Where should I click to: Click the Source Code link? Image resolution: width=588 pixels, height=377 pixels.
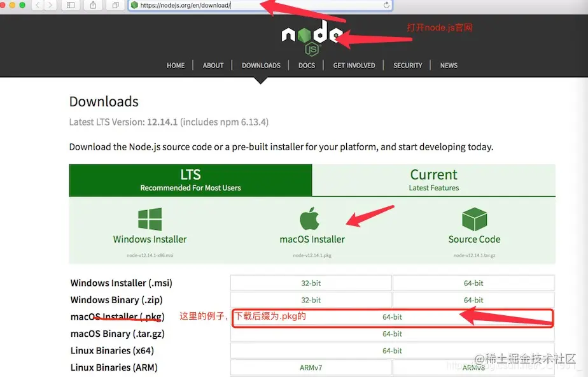[x=474, y=239]
